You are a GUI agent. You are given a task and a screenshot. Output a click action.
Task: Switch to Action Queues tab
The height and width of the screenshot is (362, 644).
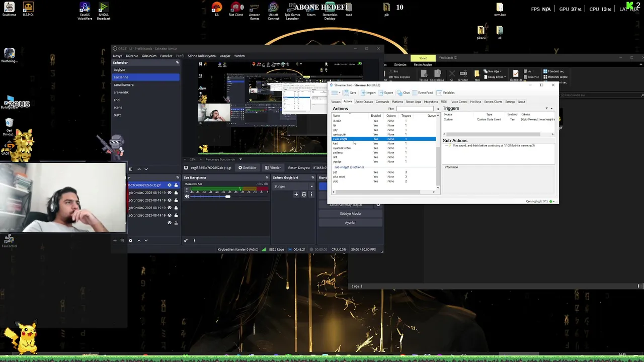pyautogui.click(x=364, y=102)
